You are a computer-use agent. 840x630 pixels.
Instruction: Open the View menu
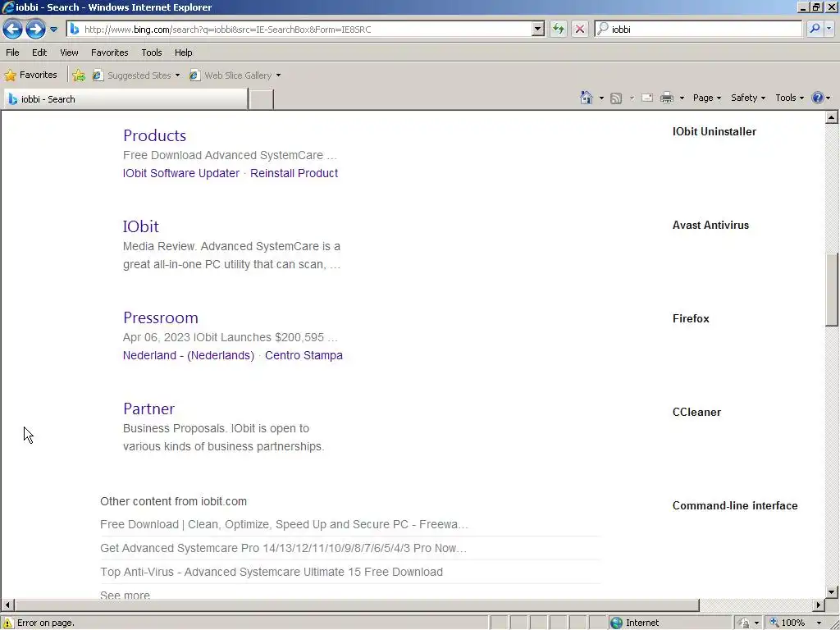[69, 52]
